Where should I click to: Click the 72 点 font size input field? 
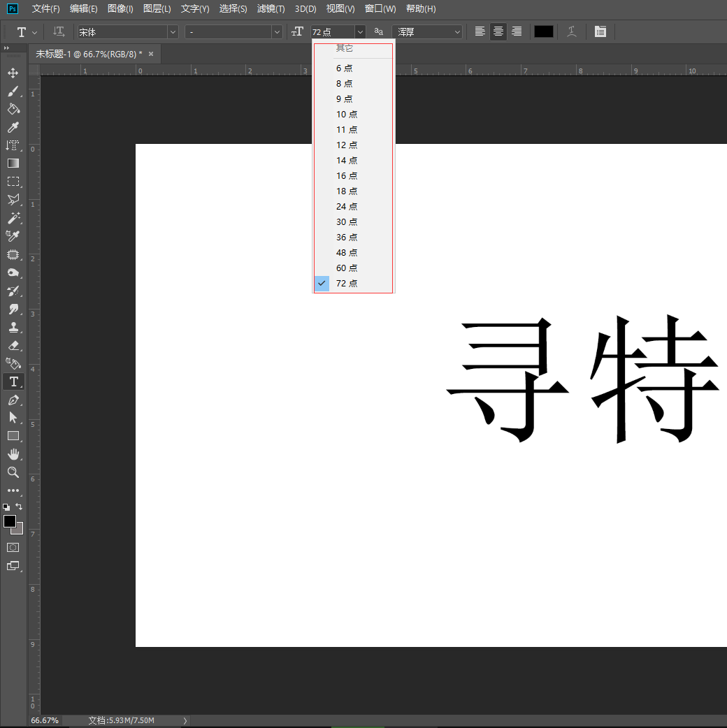(x=333, y=32)
